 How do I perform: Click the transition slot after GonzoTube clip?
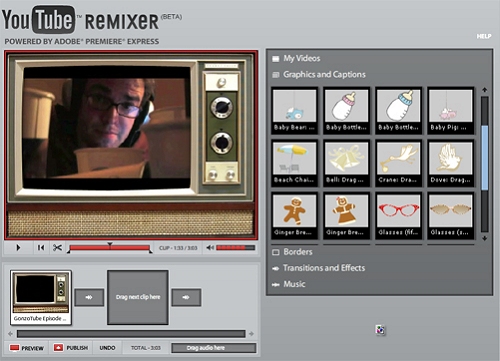click(89, 297)
